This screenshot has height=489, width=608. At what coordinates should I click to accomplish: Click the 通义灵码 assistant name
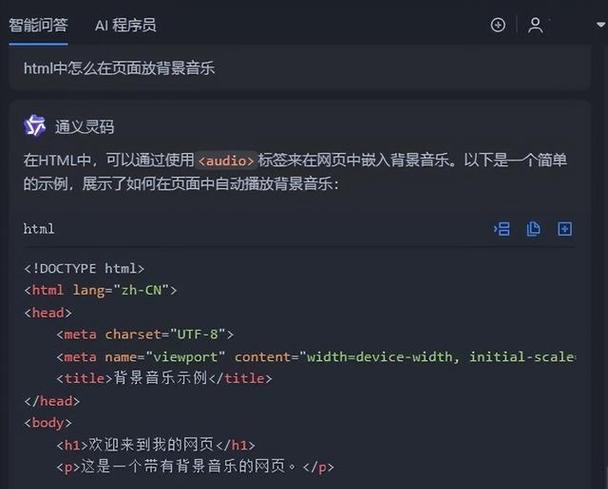point(85,127)
